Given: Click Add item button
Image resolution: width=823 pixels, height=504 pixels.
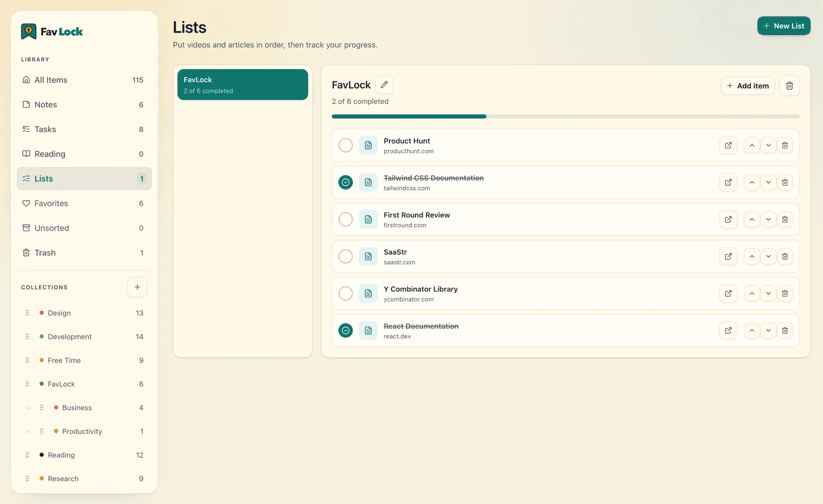Looking at the screenshot, I should (x=747, y=86).
